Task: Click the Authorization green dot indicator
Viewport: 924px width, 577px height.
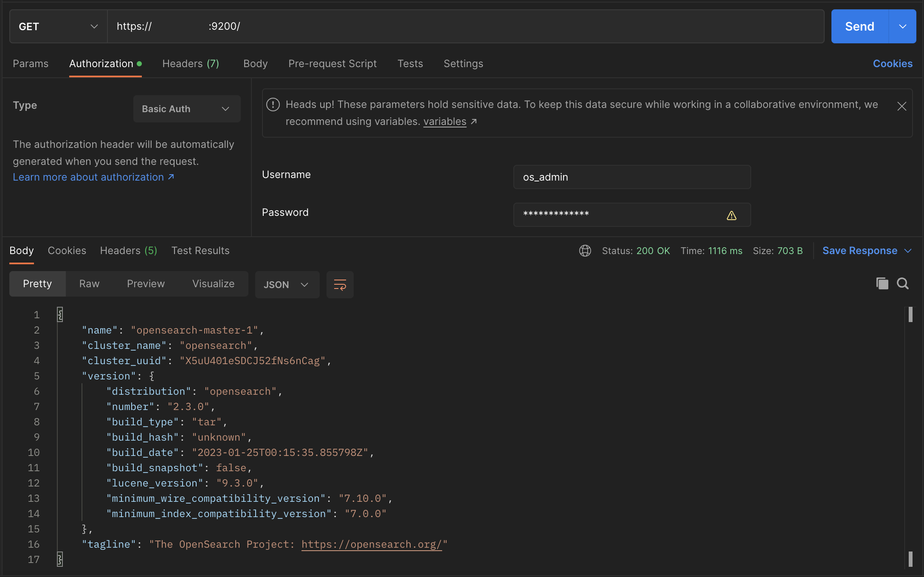Action: coord(140,63)
